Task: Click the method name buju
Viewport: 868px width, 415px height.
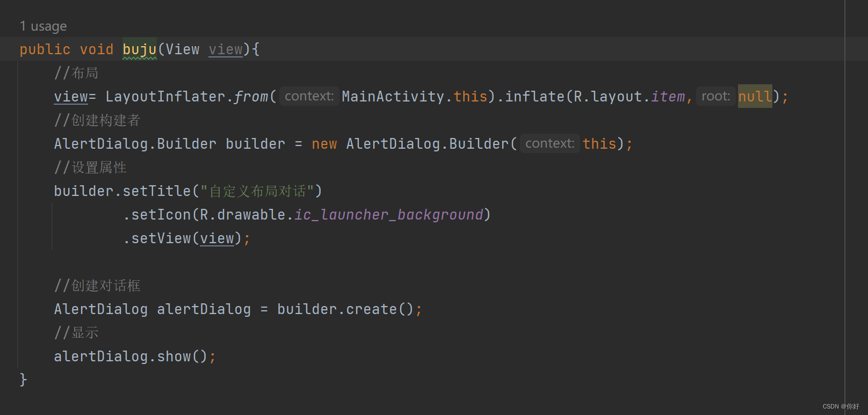Action: tap(140, 49)
